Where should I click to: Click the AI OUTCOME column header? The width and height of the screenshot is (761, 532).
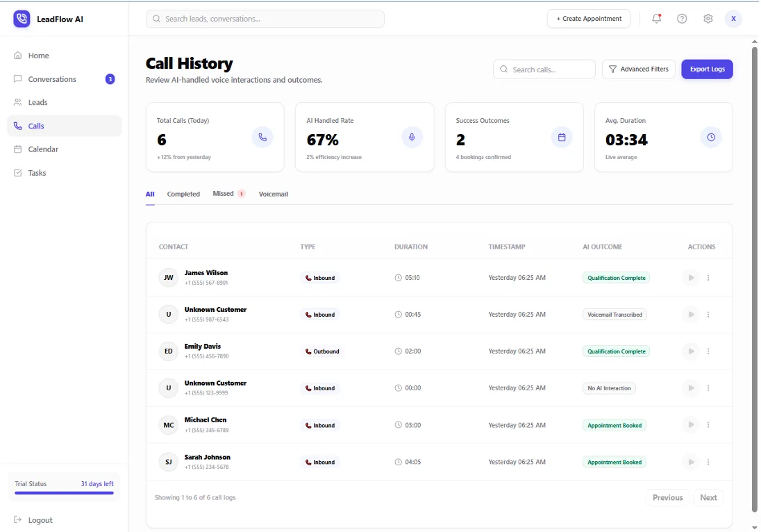(x=602, y=247)
